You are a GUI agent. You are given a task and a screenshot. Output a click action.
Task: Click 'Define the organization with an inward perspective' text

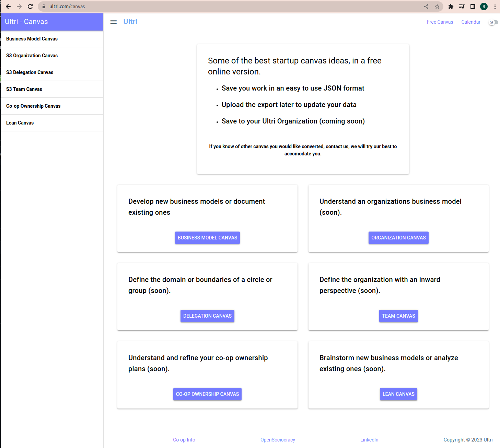[x=380, y=285]
